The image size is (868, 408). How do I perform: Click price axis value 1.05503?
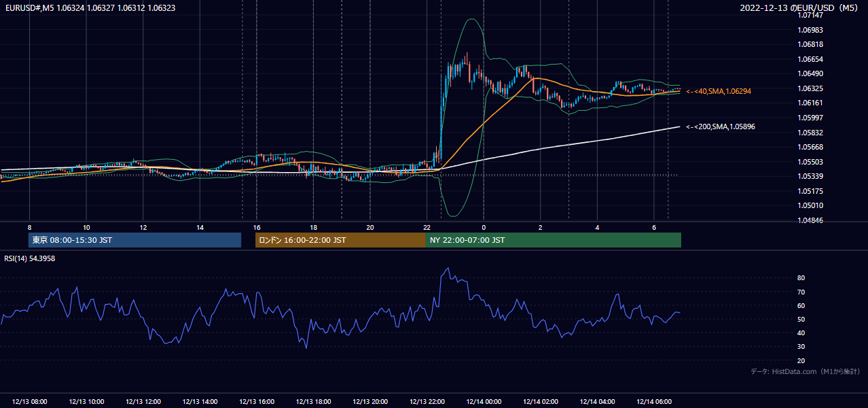point(811,162)
